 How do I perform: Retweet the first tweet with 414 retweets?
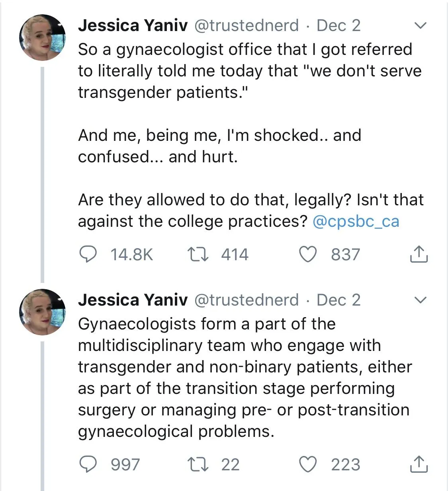pyautogui.click(x=198, y=254)
